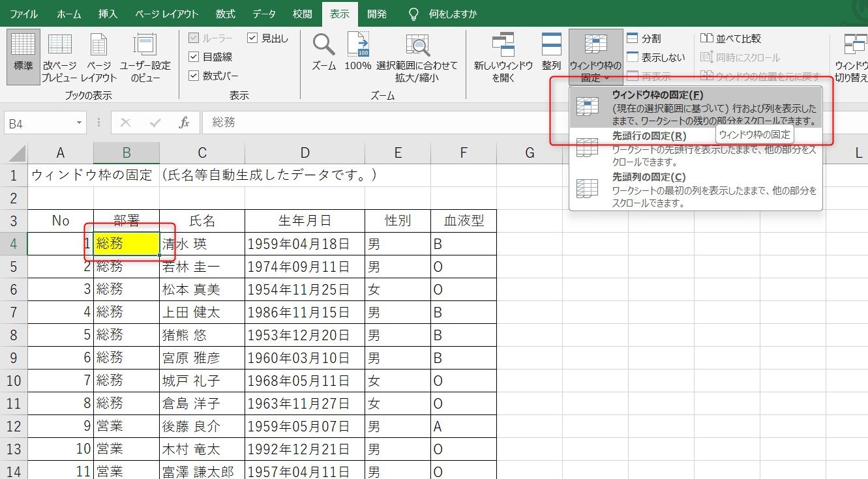Click cell 富澤 謙太郎
The image size is (868, 479).
(202, 471)
